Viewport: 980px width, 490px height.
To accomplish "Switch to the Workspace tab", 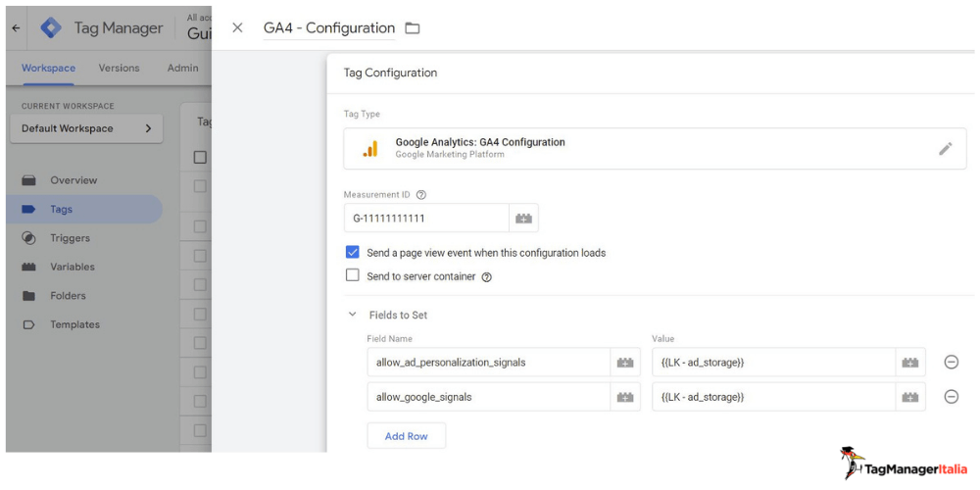I will [48, 69].
